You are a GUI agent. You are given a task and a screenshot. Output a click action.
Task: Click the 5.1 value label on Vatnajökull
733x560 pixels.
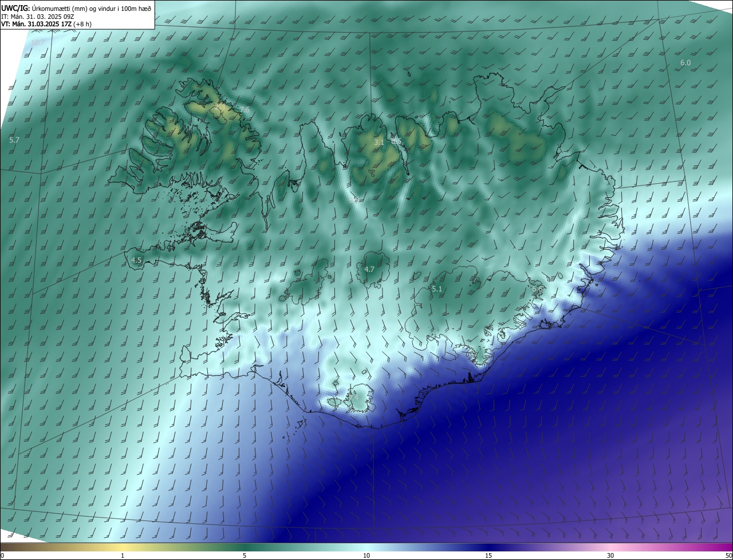(x=437, y=289)
